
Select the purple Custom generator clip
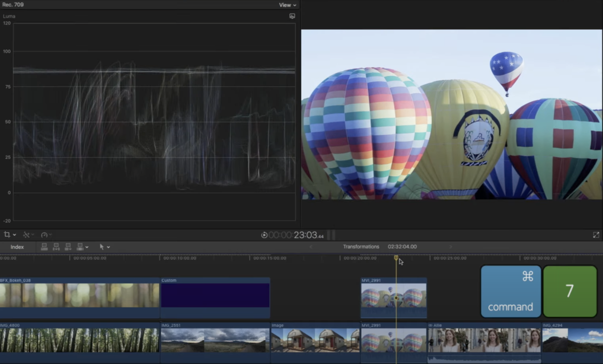[x=215, y=296]
